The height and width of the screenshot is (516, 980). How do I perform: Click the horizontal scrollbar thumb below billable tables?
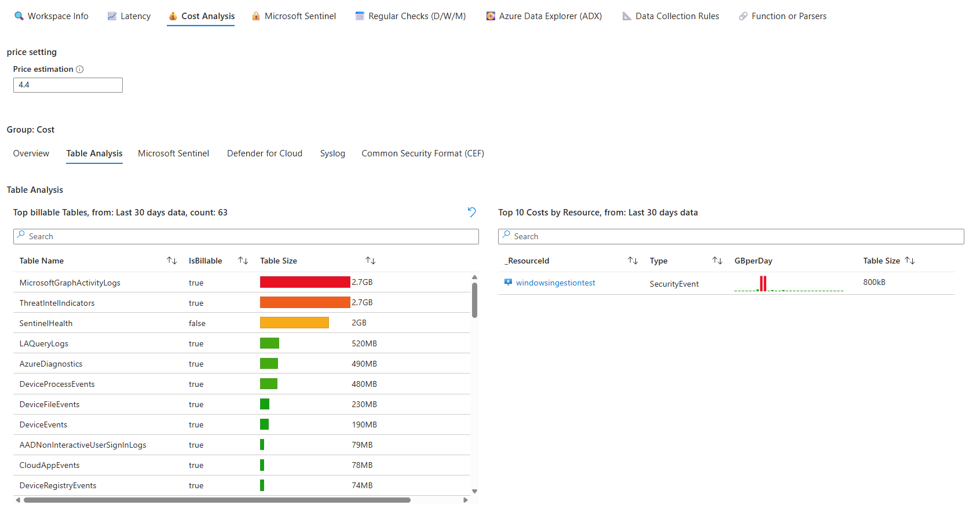coord(217,500)
